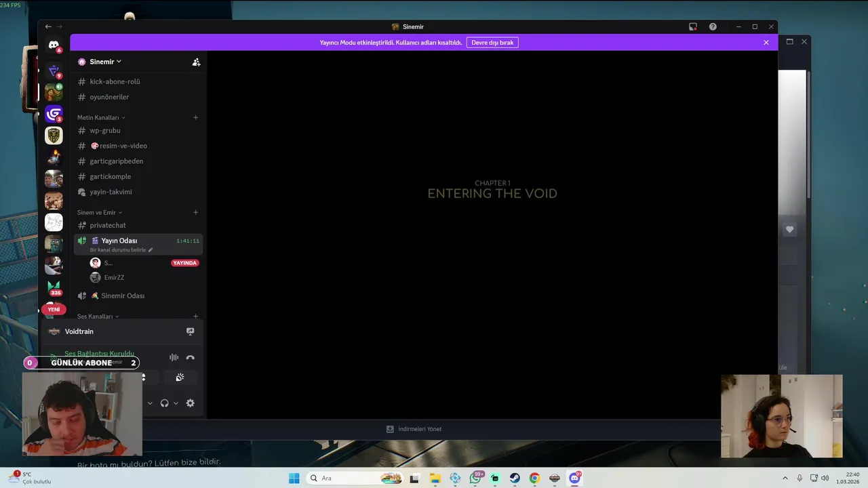Open volume control in system tray
868x488 pixels.
click(x=825, y=479)
